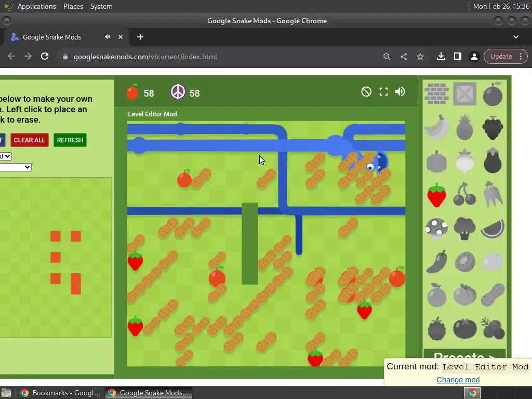The image size is (532, 399).
Task: Open the Chrome profile icon
Action: point(474,57)
